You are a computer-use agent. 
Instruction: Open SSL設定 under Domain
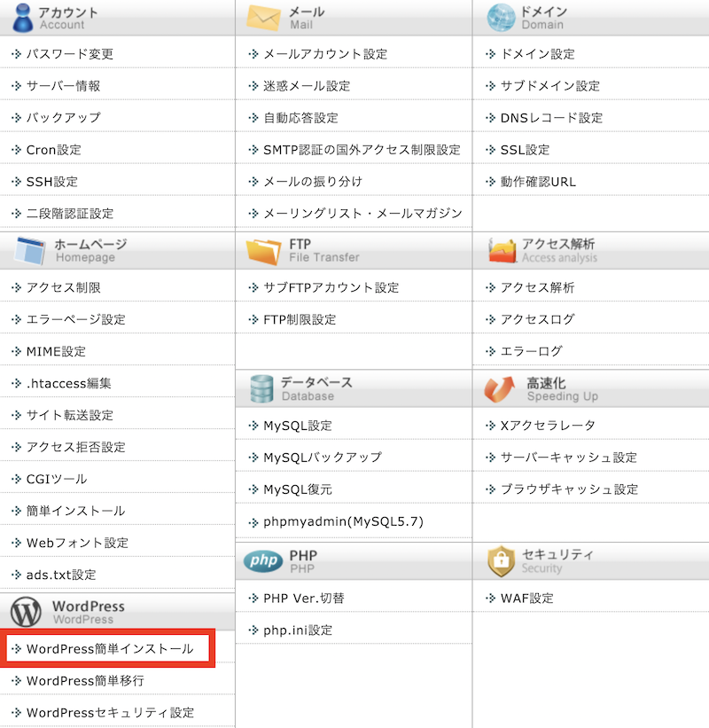(525, 150)
